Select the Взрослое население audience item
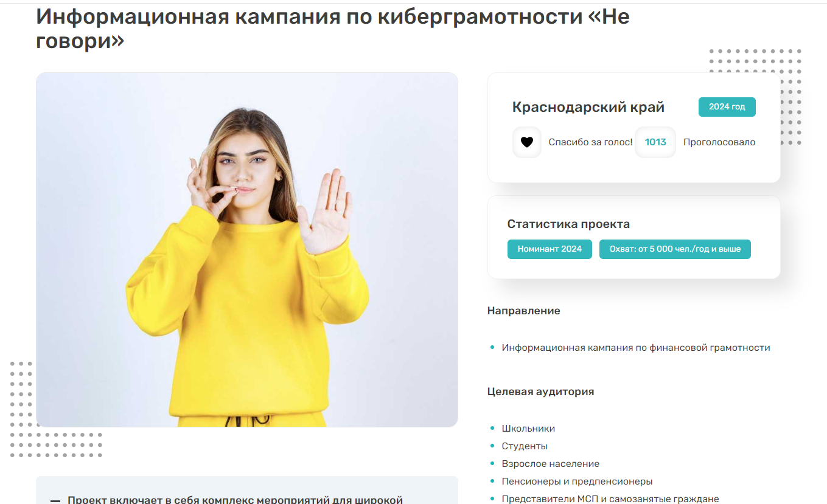 [x=551, y=464]
